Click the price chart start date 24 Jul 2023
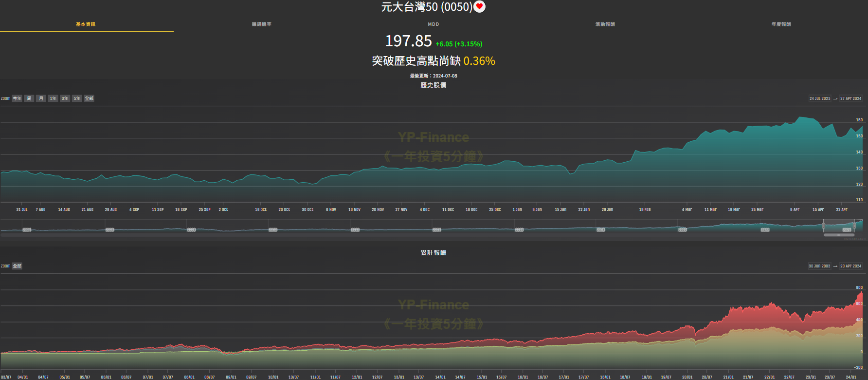 coord(820,98)
